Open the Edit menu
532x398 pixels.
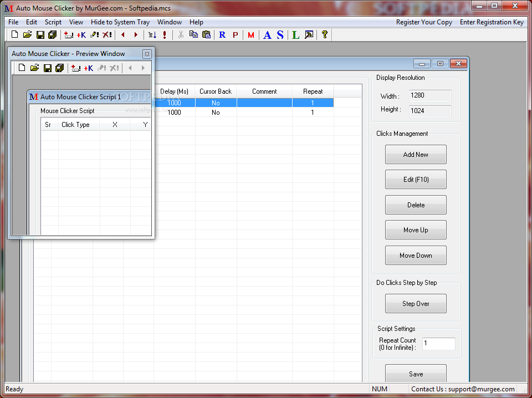coord(32,22)
